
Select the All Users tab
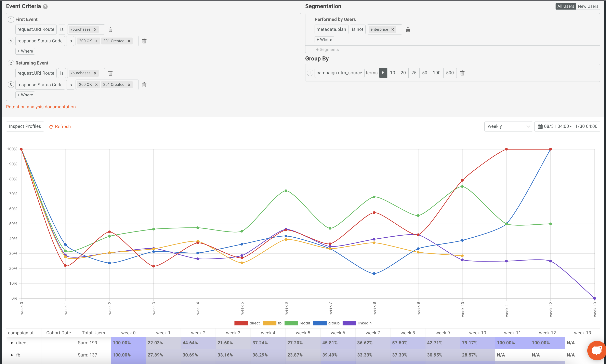pyautogui.click(x=566, y=6)
